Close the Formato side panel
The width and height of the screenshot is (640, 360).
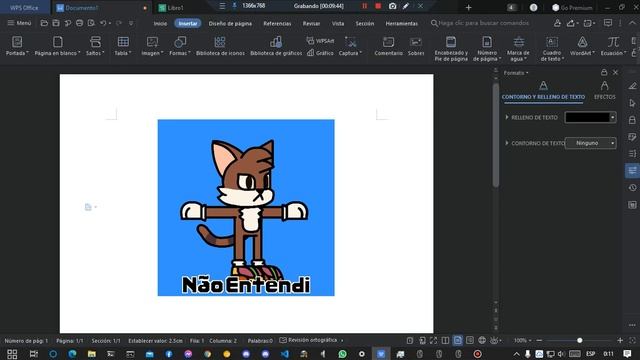[616, 72]
